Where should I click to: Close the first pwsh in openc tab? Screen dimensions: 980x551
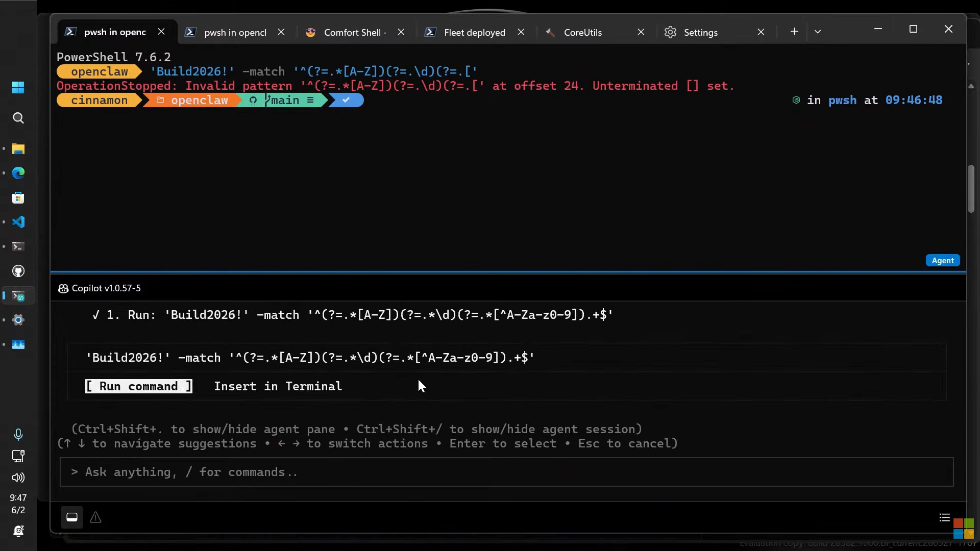click(161, 32)
